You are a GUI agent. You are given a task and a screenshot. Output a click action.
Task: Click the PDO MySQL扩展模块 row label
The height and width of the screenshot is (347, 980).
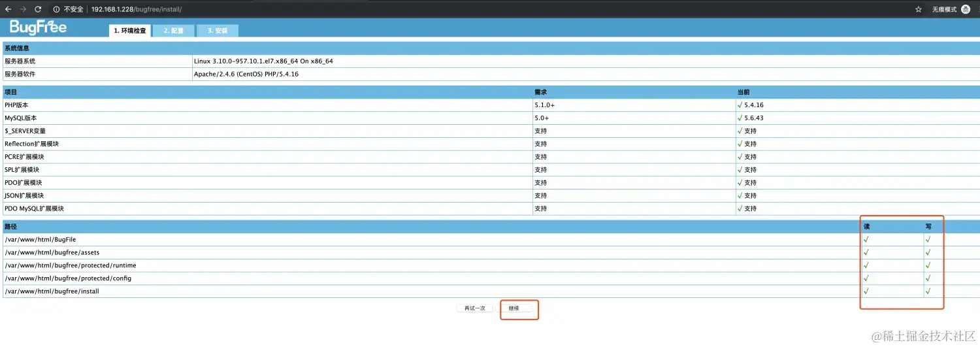click(34, 208)
